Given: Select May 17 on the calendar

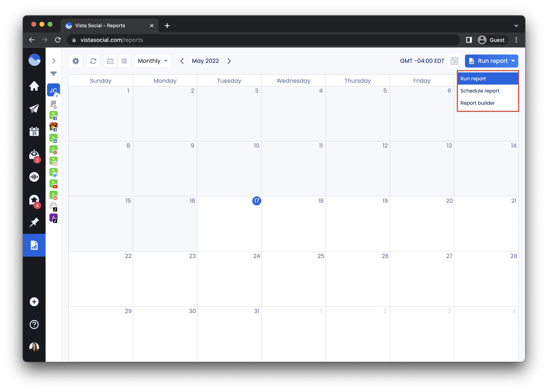Looking at the screenshot, I should coord(256,201).
